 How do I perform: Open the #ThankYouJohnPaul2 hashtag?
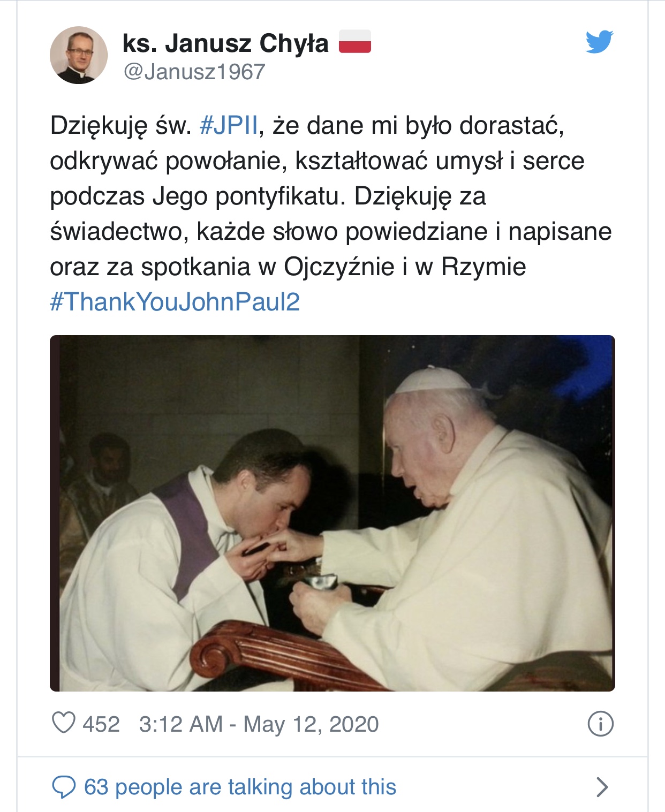(x=175, y=302)
